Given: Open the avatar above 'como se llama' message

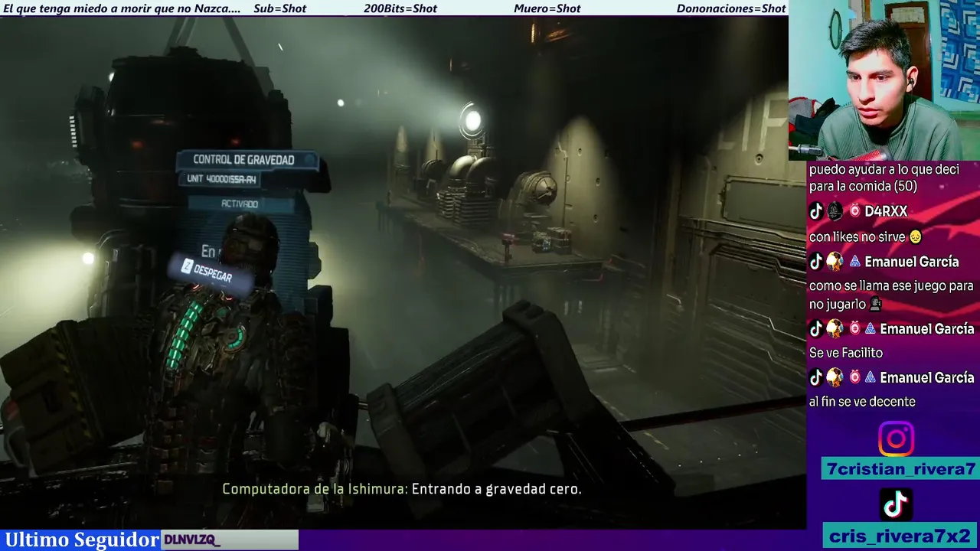Looking at the screenshot, I should pyautogui.click(x=835, y=262).
